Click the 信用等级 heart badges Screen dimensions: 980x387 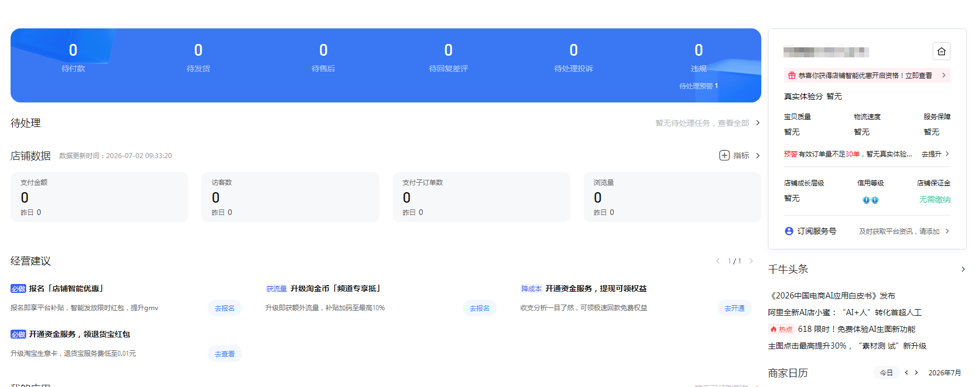click(x=870, y=200)
